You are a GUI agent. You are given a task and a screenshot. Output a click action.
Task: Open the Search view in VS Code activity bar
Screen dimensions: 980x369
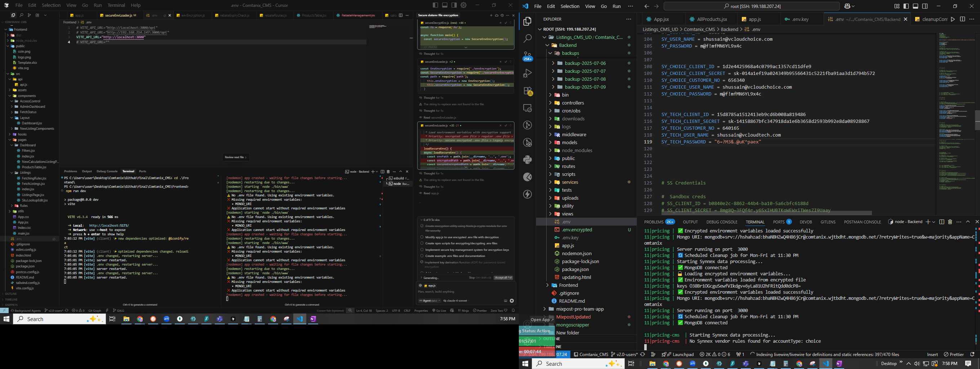pos(527,39)
